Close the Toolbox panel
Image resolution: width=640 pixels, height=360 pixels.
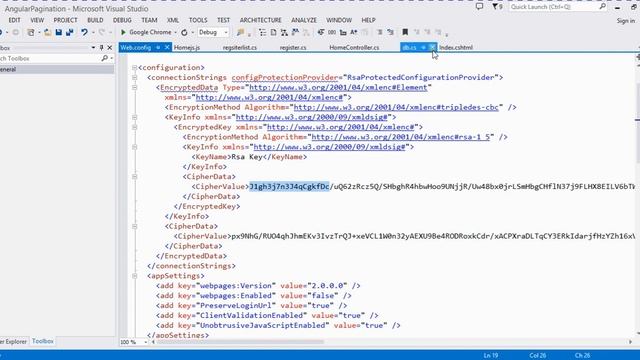pos(109,48)
